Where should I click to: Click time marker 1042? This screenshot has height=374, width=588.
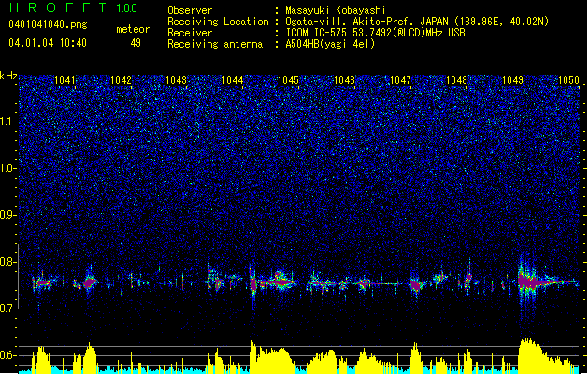coord(122,79)
